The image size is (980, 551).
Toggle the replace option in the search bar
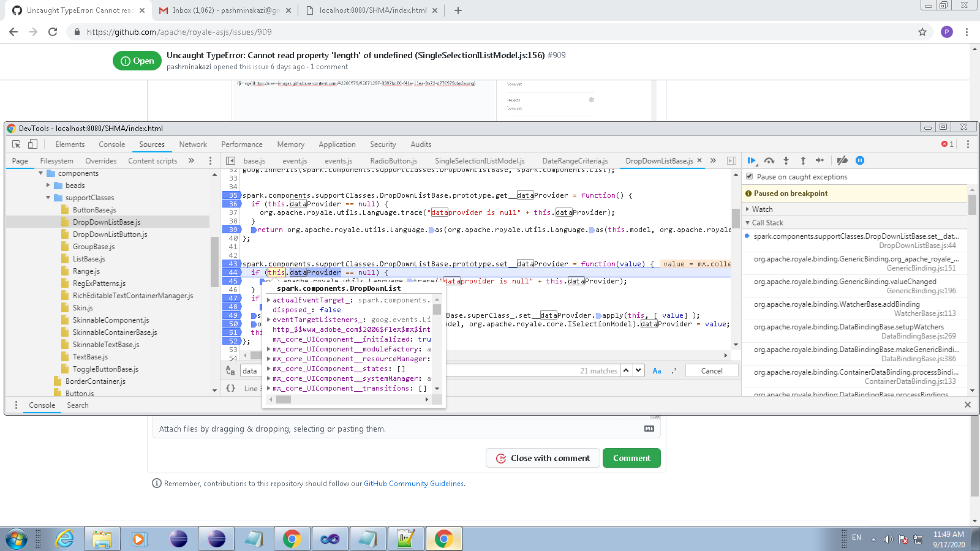tap(230, 371)
